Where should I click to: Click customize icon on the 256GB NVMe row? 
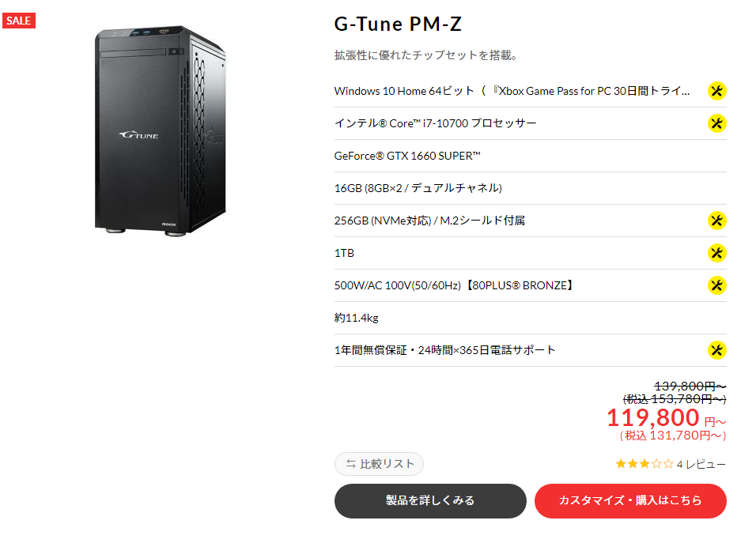coord(716,221)
